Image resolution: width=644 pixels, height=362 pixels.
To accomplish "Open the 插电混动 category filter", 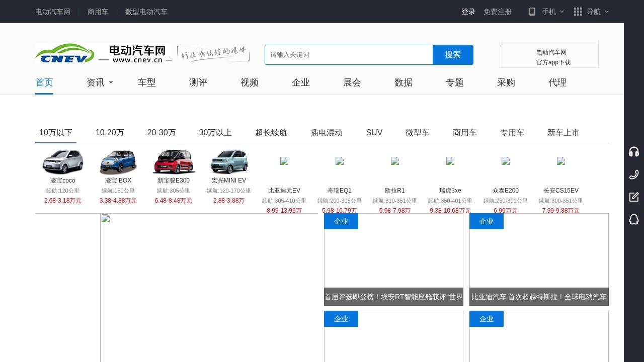I will (x=326, y=132).
